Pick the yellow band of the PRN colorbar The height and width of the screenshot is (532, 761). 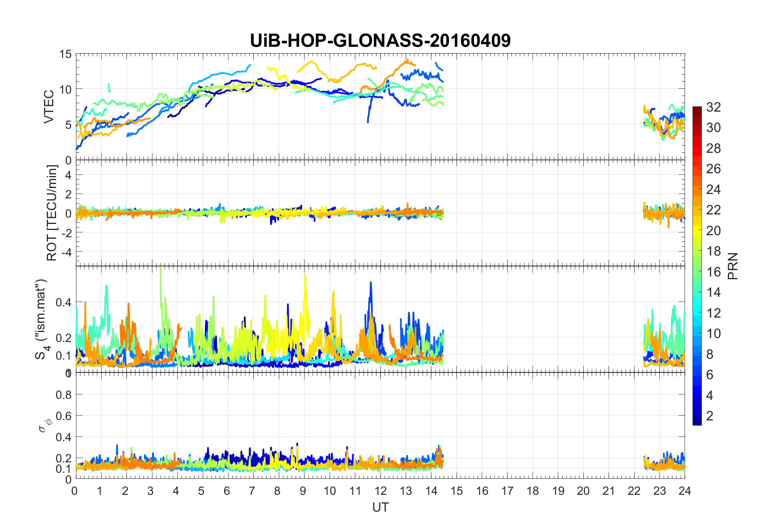coord(697,230)
